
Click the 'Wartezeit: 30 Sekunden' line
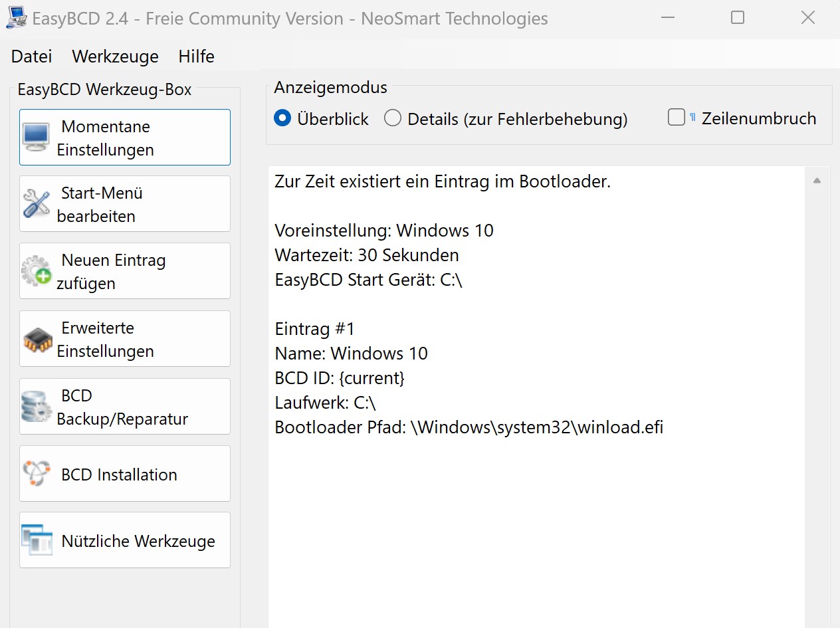point(367,255)
